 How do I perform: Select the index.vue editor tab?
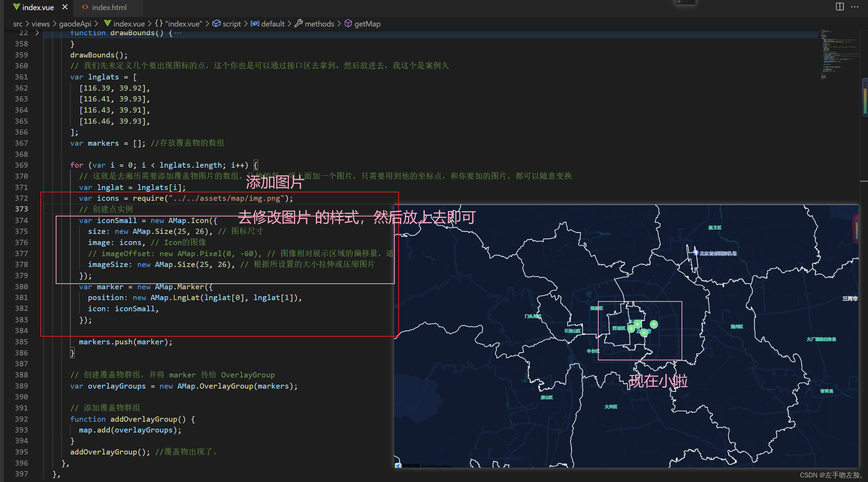(38, 7)
